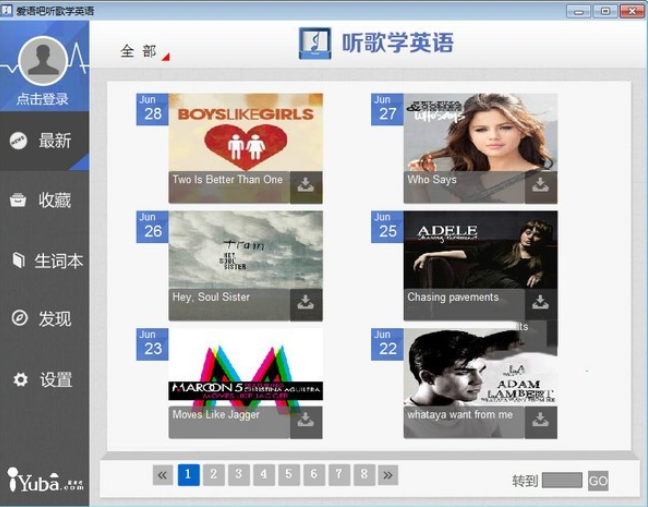Download the song Who Says
The height and width of the screenshot is (507, 648).
point(541,187)
